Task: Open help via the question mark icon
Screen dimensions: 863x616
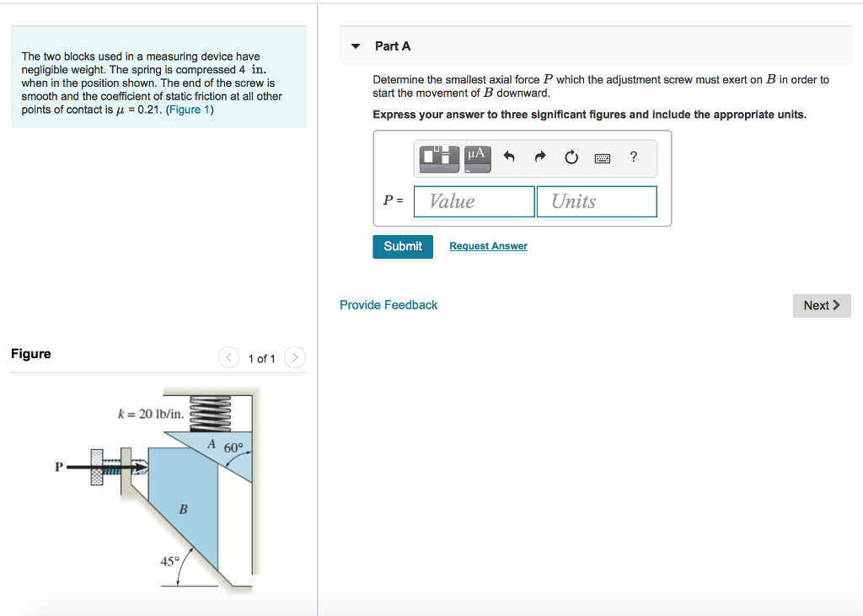Action: click(633, 157)
